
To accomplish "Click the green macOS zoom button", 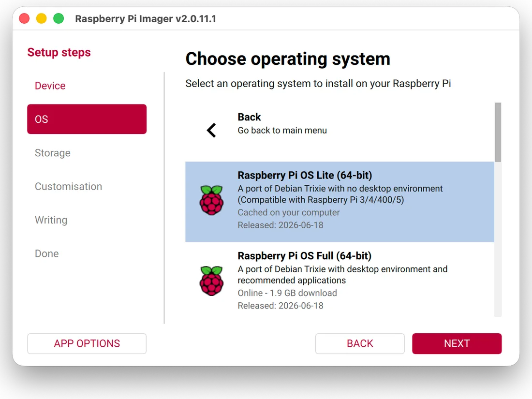I will tap(59, 18).
